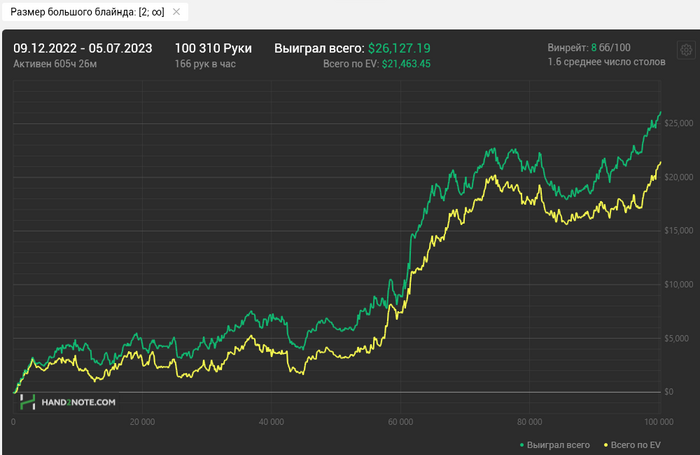Click the 'Активен 605ч 26м' activity text
700x455 pixels.
click(x=55, y=64)
